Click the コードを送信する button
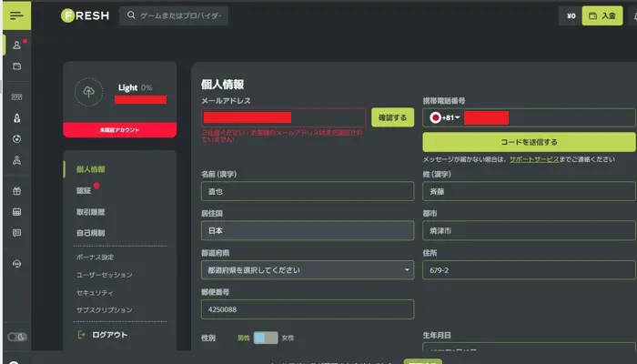 [529, 142]
